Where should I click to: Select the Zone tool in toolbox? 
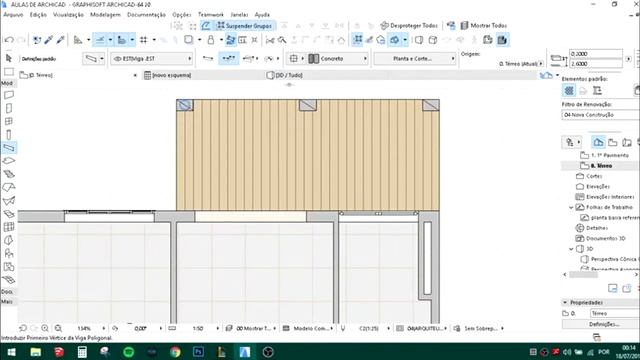[9, 267]
